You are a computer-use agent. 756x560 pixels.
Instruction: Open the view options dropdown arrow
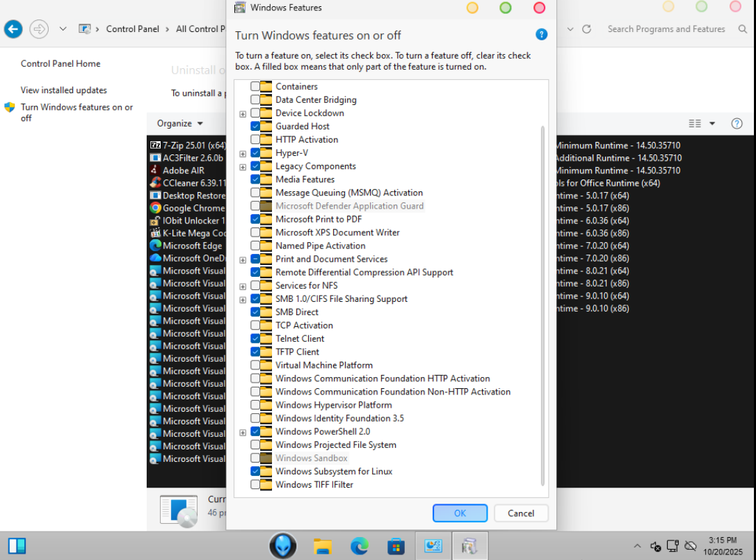(711, 124)
